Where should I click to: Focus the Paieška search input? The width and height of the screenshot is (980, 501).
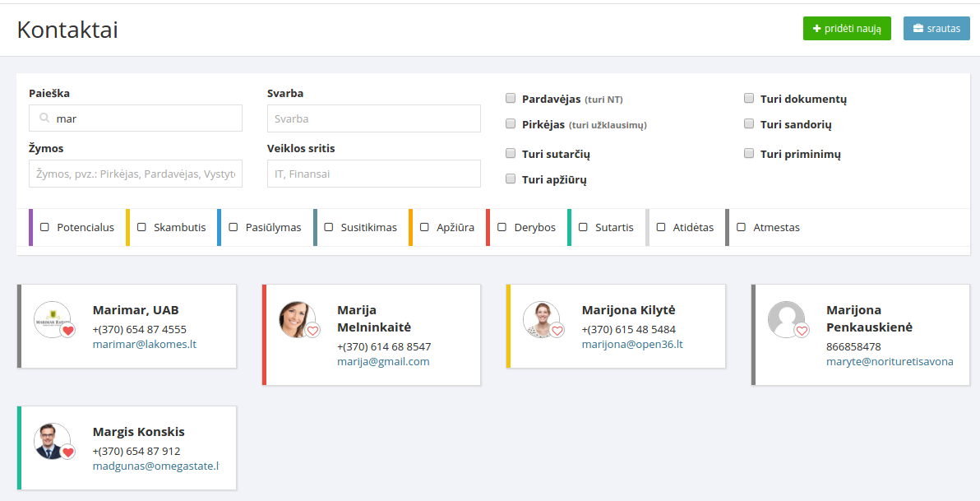[144, 118]
